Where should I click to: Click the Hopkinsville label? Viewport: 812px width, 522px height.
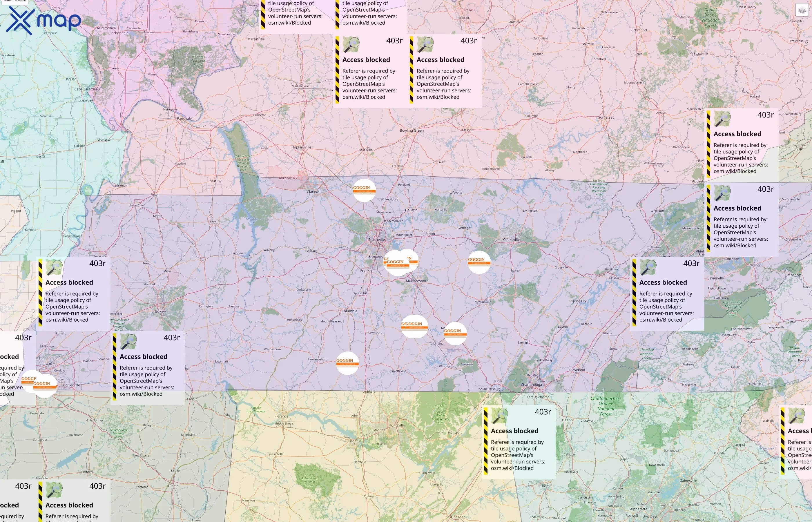click(x=301, y=147)
